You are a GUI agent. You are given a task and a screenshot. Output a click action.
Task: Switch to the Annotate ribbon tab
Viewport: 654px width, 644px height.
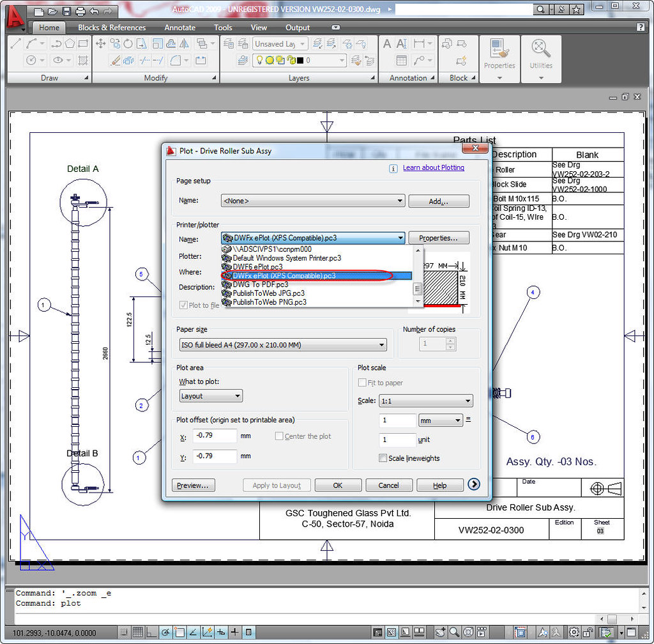pos(179,27)
